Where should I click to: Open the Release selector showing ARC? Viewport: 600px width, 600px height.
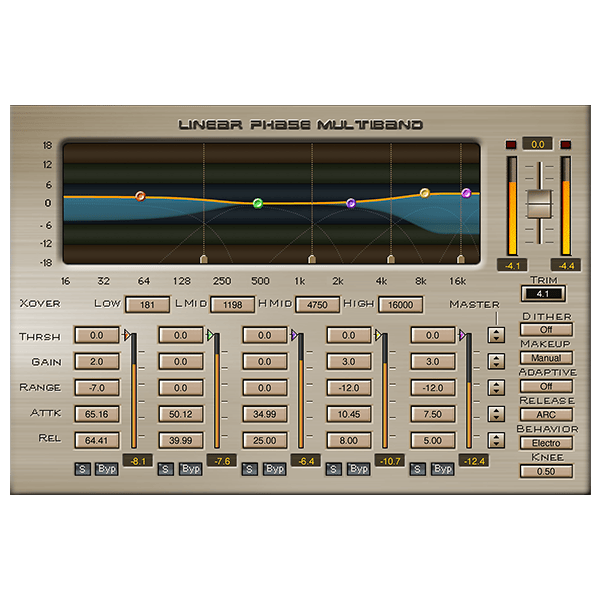pos(546,414)
